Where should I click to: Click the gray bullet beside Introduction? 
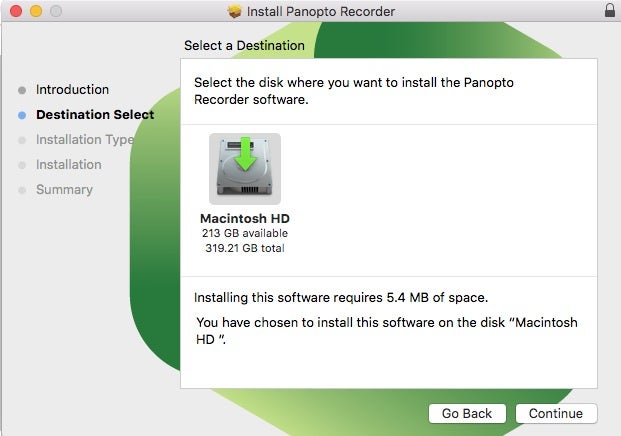pos(22,90)
